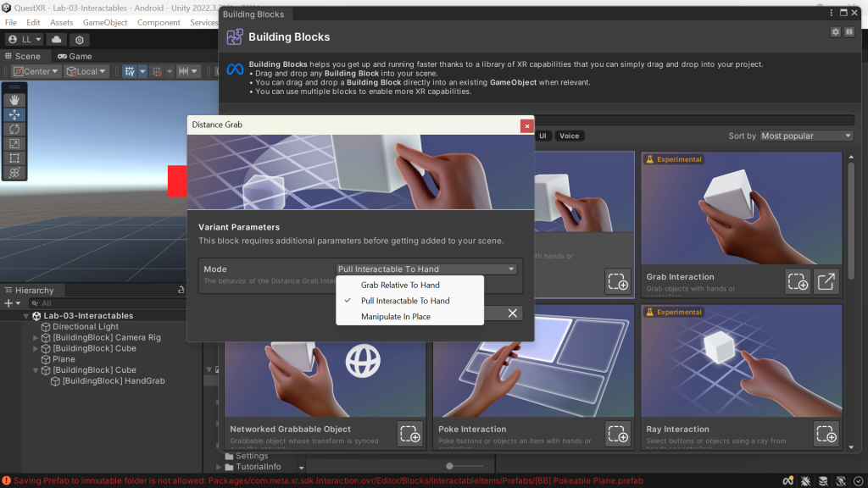Open the Center pivot mode dropdown

tap(36, 71)
